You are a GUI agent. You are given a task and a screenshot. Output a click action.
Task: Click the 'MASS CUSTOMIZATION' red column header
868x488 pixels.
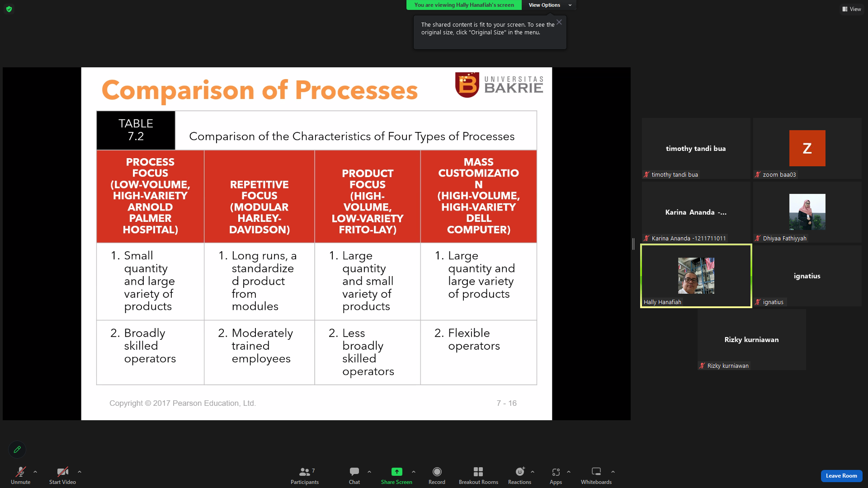pyautogui.click(x=479, y=196)
